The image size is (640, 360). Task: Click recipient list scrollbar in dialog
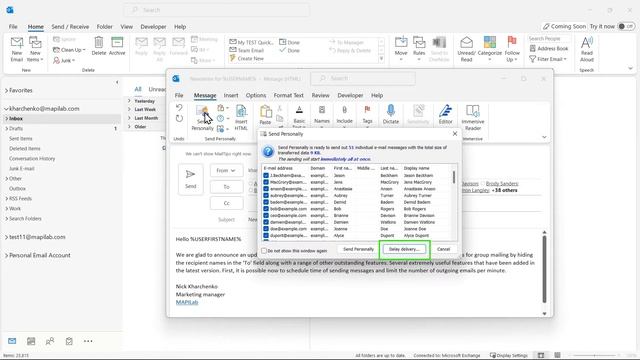point(454,177)
